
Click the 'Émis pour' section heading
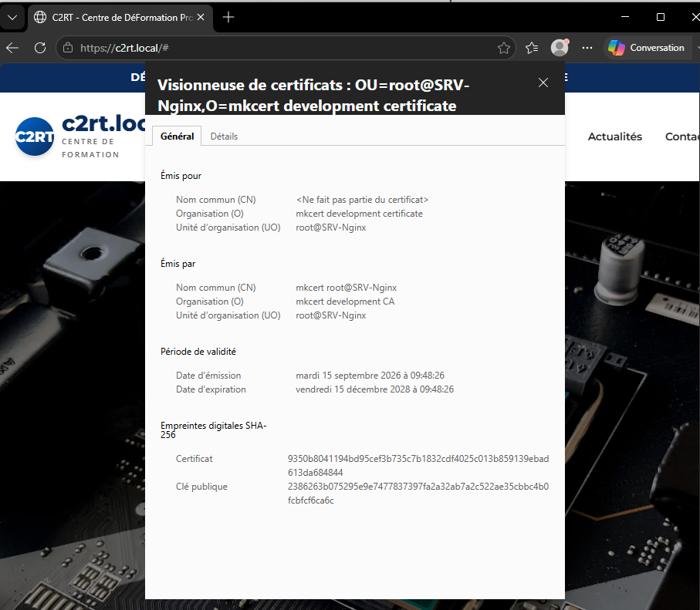point(181,176)
